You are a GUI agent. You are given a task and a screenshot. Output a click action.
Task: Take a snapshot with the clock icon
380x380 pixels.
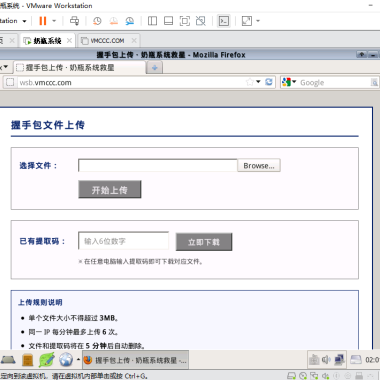(97, 21)
